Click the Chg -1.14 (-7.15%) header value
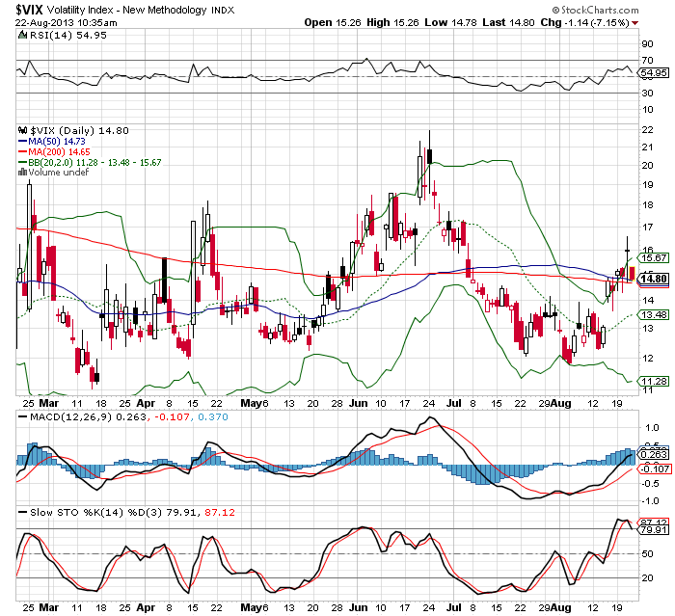The height and width of the screenshot is (616, 675). [x=584, y=22]
